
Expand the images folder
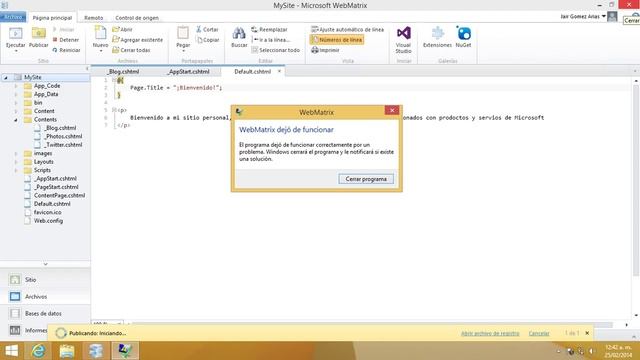coord(16,153)
